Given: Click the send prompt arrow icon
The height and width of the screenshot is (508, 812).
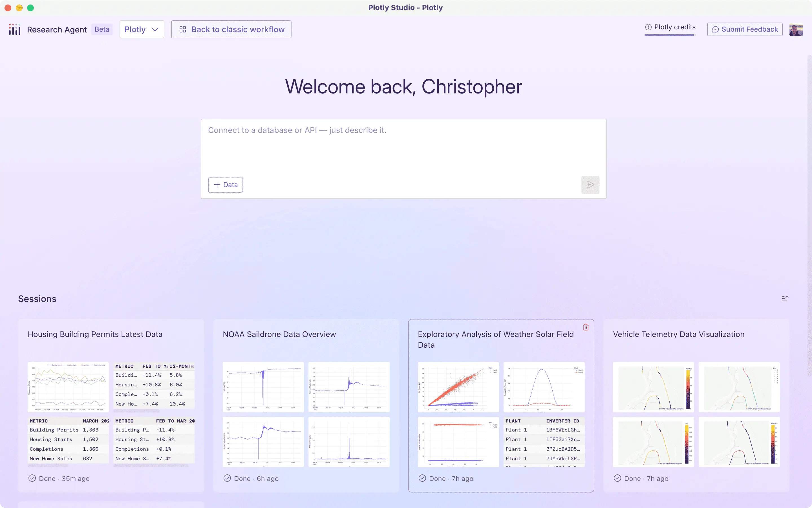Looking at the screenshot, I should pyautogui.click(x=590, y=185).
